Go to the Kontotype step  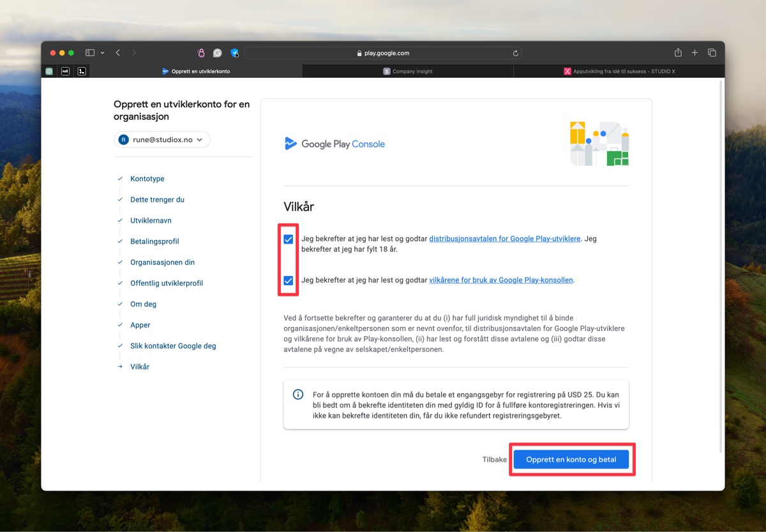point(147,179)
